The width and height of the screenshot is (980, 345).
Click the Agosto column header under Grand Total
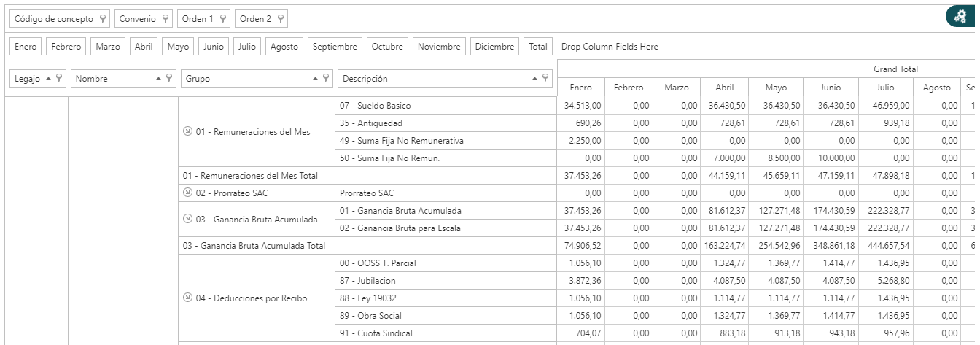point(937,88)
